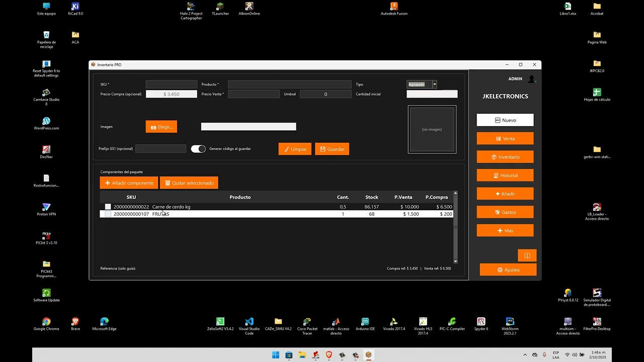Click the SKU input field
The height and width of the screenshot is (362, 644).
(x=172, y=84)
